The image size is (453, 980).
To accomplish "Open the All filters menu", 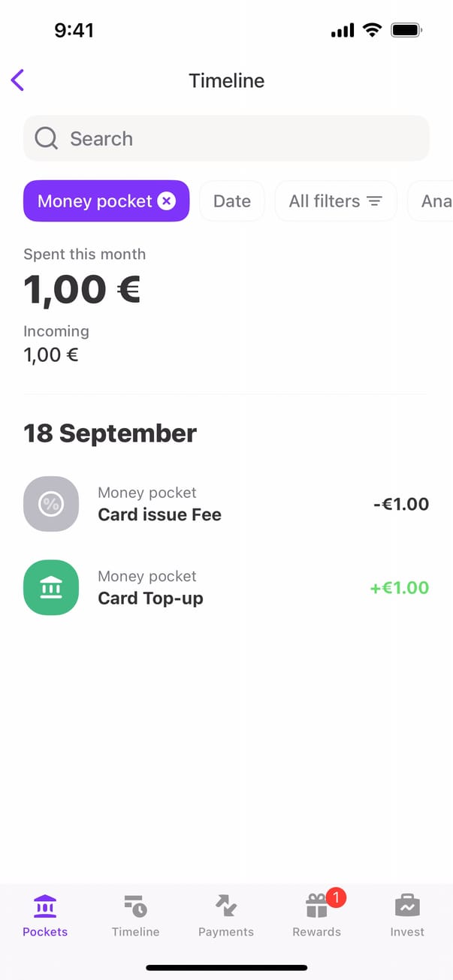I will (335, 201).
